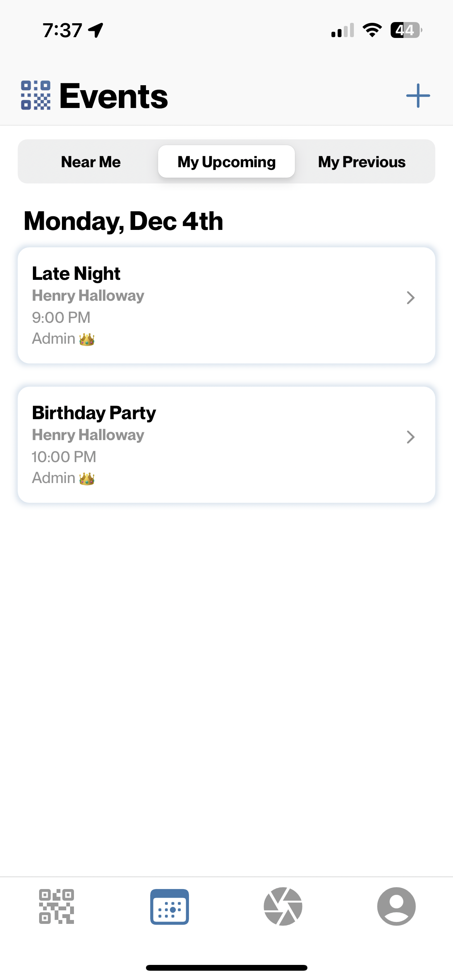This screenshot has width=453, height=980.
Task: Tap the QR logo beside Events title
Action: tap(36, 95)
